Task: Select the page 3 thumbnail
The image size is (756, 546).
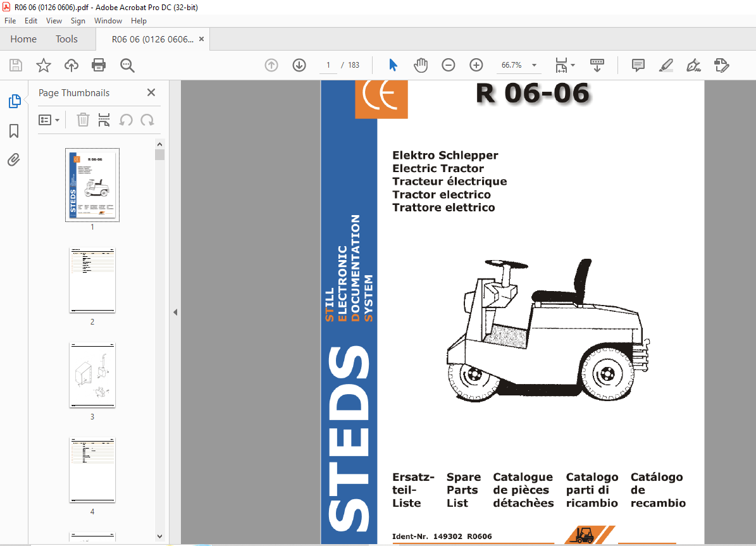Action: point(92,375)
